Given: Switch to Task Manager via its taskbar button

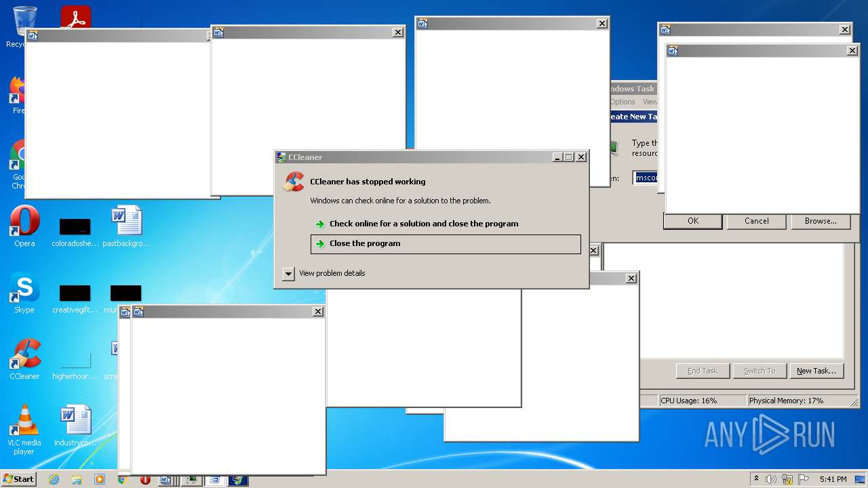Looking at the screenshot, I should (x=192, y=479).
